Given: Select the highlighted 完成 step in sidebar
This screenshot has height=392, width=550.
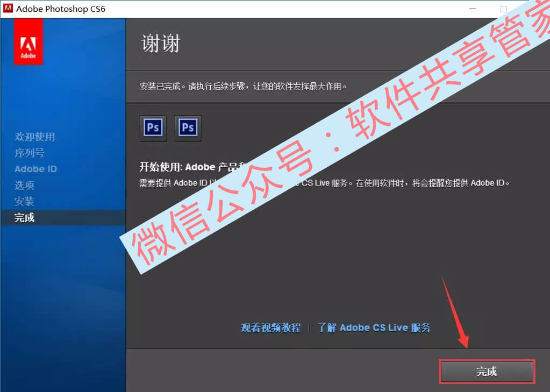Looking at the screenshot, I should click(63, 218).
